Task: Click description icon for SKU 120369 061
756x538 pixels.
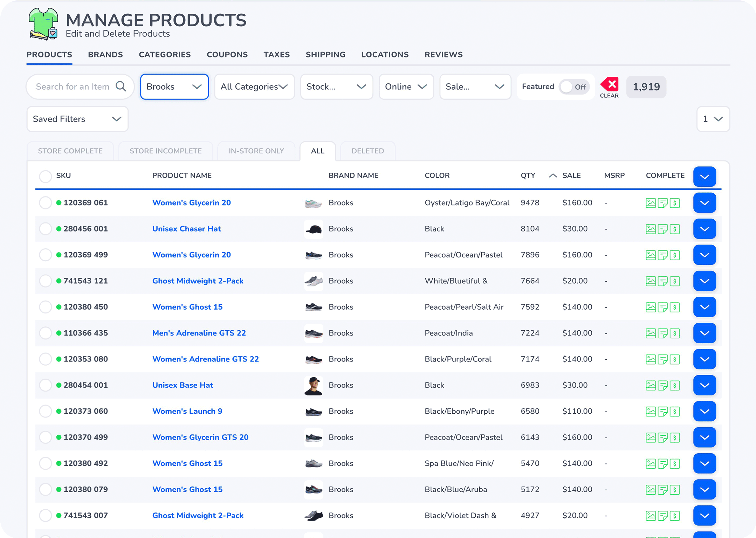Action: (662, 203)
